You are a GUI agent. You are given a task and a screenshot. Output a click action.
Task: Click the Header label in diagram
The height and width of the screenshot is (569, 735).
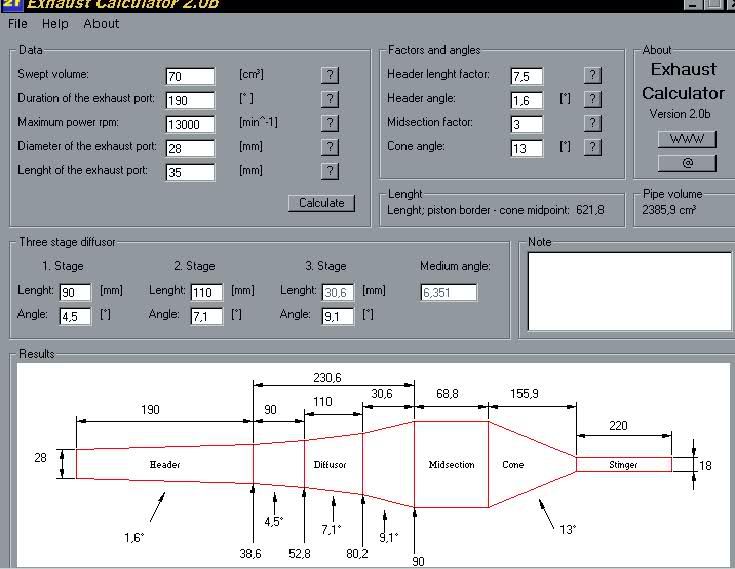pos(165,464)
